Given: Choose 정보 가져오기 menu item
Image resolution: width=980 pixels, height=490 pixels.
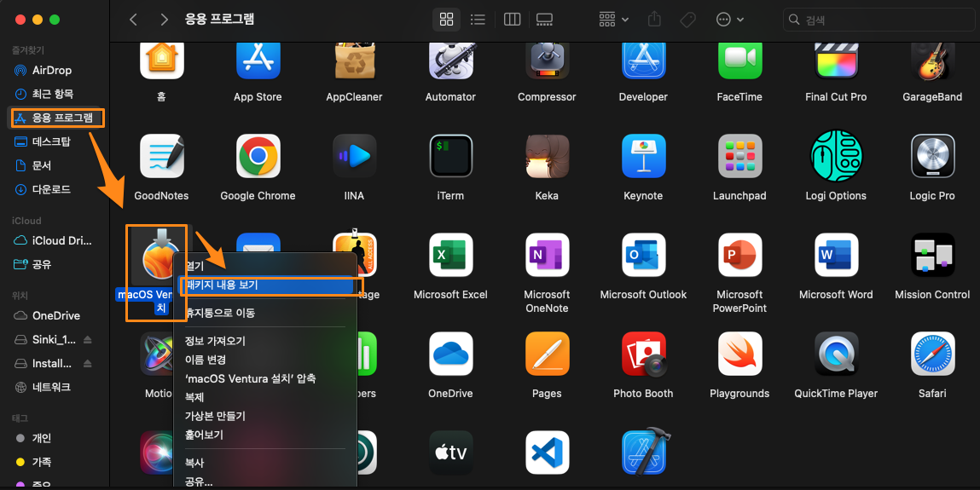Looking at the screenshot, I should pyautogui.click(x=265, y=341).
